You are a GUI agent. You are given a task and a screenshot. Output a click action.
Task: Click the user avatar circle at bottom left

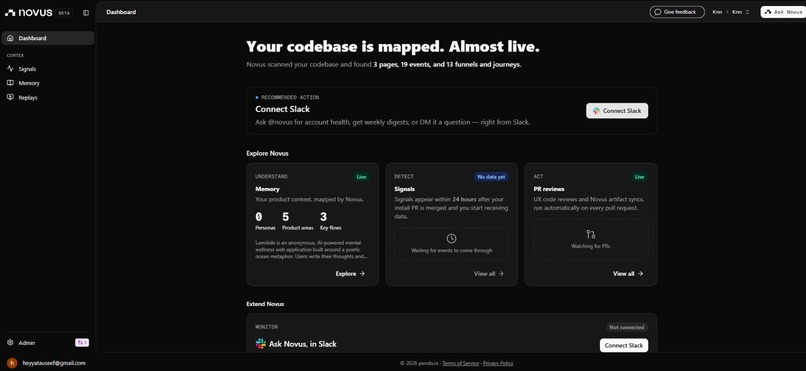point(12,363)
